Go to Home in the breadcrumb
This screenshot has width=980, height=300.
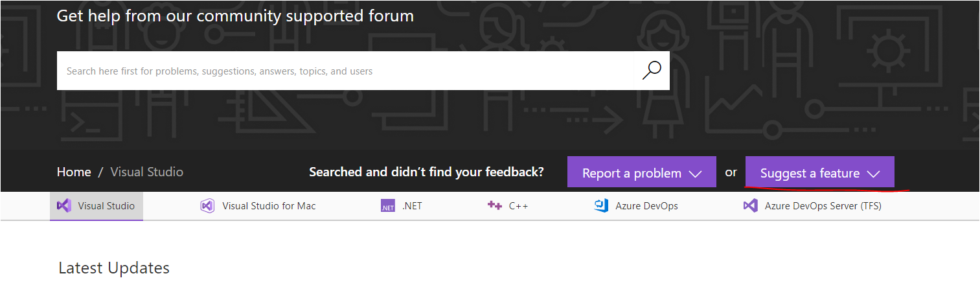tap(74, 172)
